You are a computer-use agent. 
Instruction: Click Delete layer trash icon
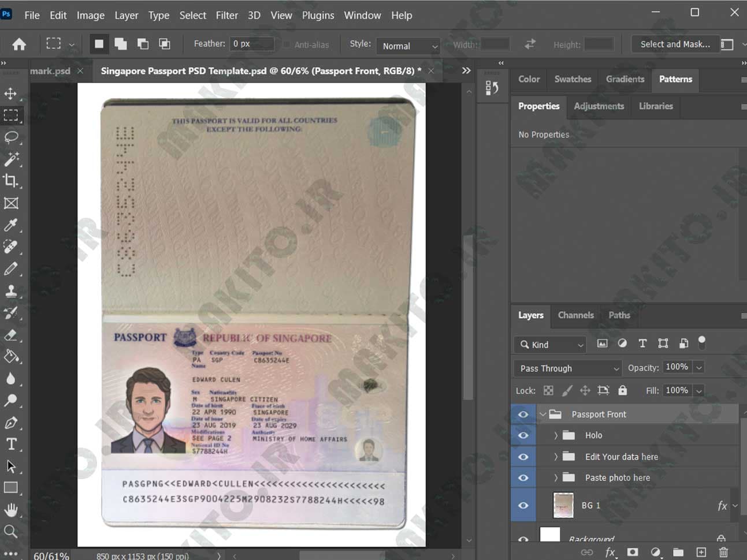pos(723,552)
